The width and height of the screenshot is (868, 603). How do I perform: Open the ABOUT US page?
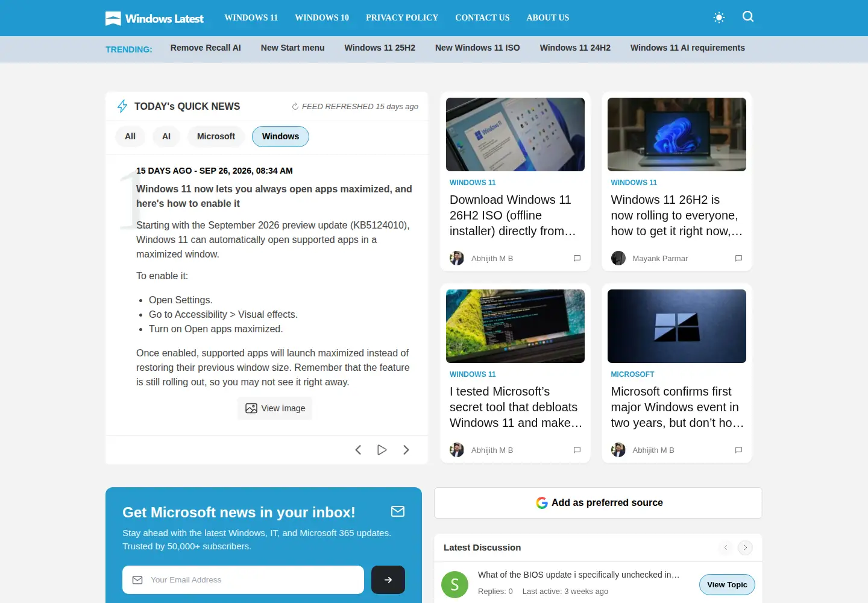(548, 17)
